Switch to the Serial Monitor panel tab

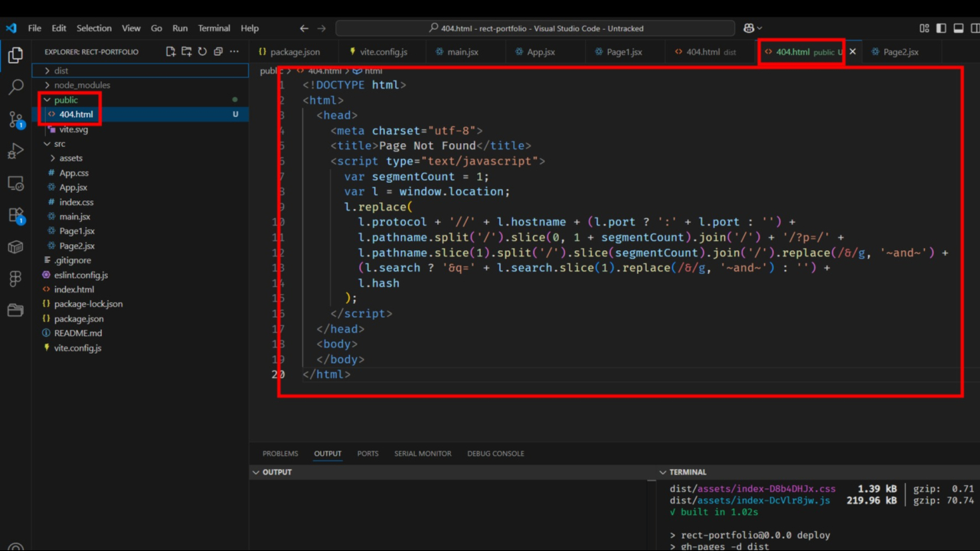423,454
